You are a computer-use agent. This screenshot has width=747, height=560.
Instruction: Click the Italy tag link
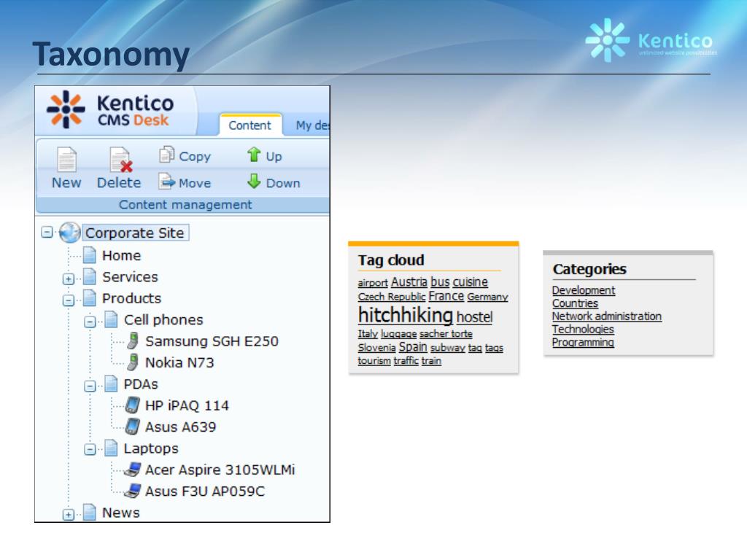[x=368, y=334]
